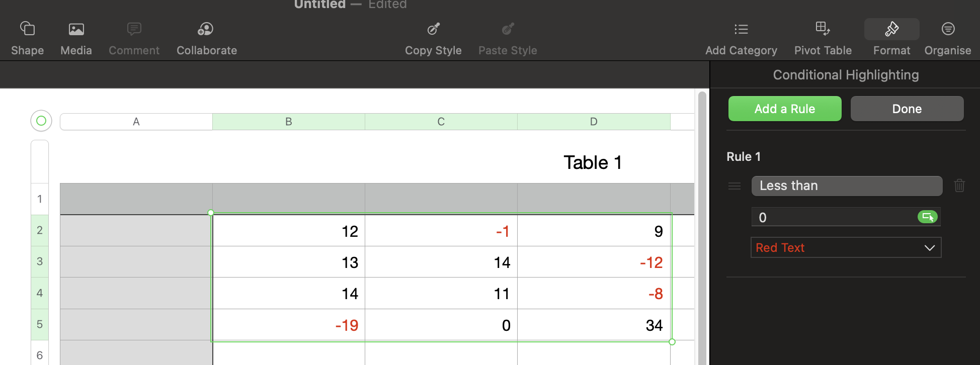Click the rule value input field

[x=833, y=217]
